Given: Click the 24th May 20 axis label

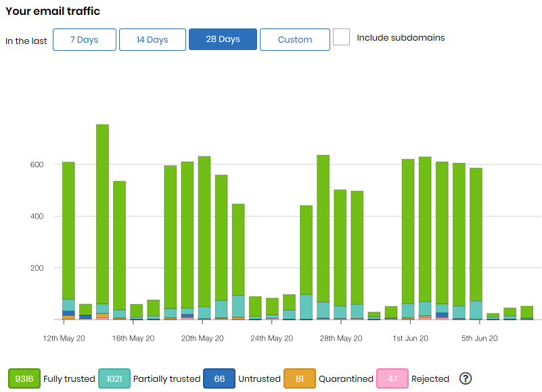Looking at the screenshot, I should click(271, 339).
